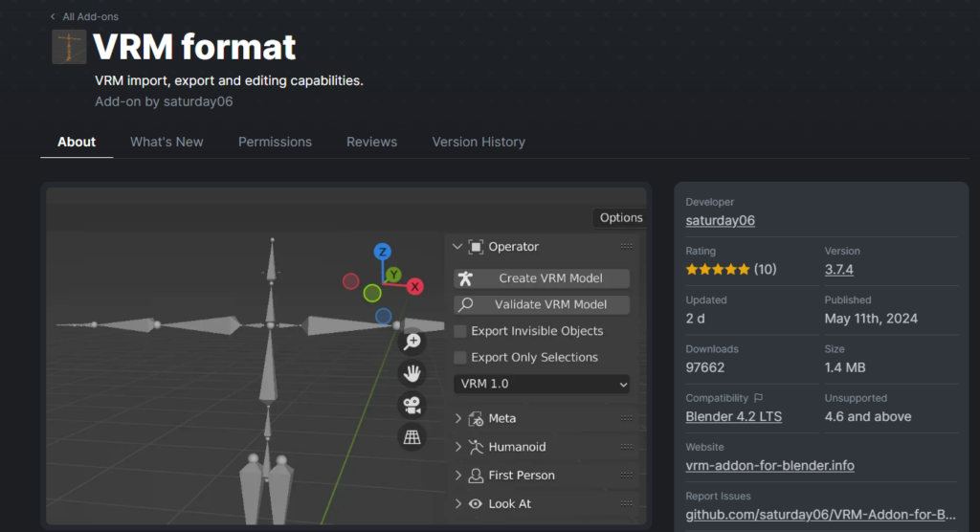Click the blue Z axis gizmo handle
980x532 pixels.
tap(382, 252)
